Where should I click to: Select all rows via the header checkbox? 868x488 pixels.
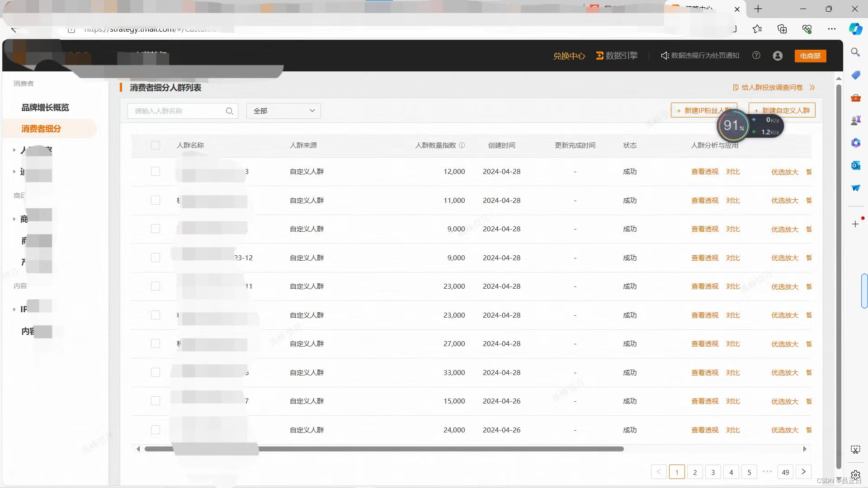(x=156, y=145)
